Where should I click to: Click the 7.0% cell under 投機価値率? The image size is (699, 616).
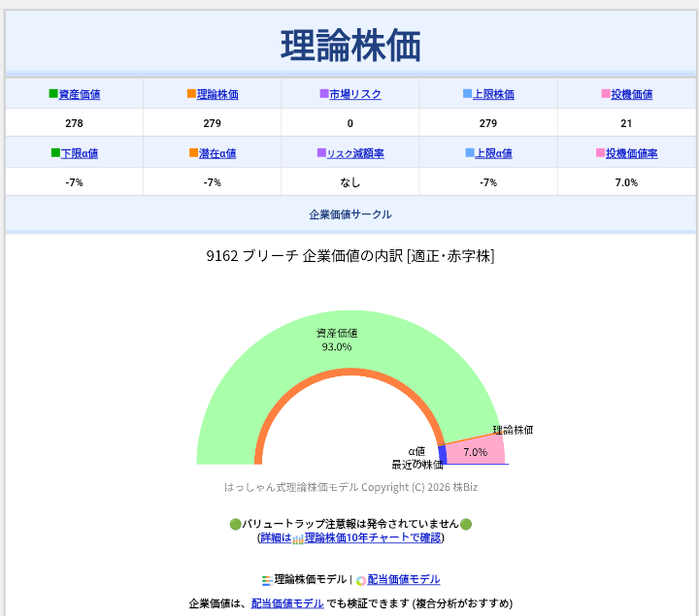(626, 182)
